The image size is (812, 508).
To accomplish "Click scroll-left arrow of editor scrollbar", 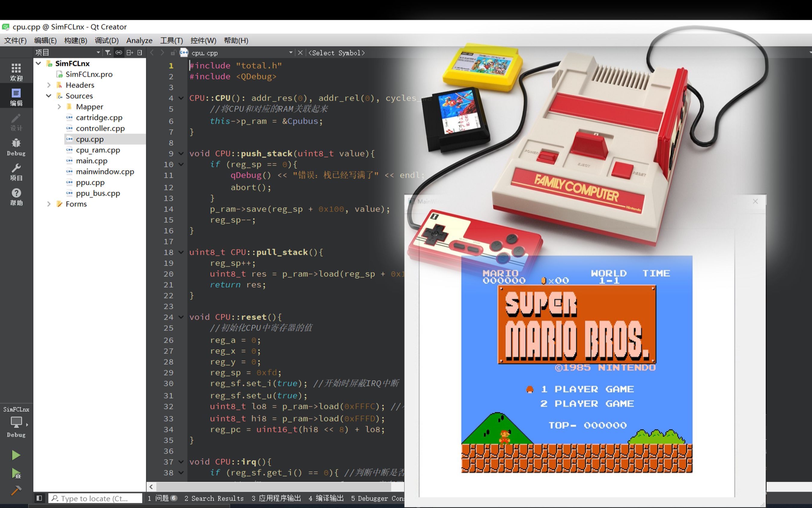I will 151,487.
